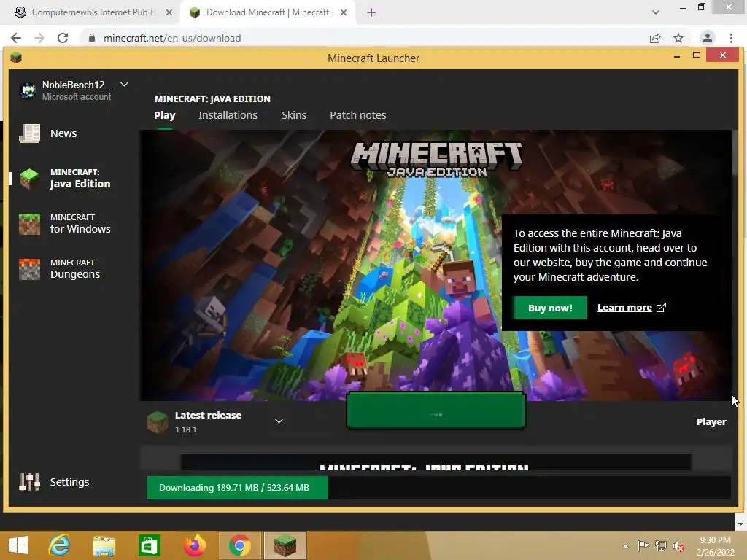The image size is (747, 560).
Task: Click muted volume tray icon
Action: 678,546
